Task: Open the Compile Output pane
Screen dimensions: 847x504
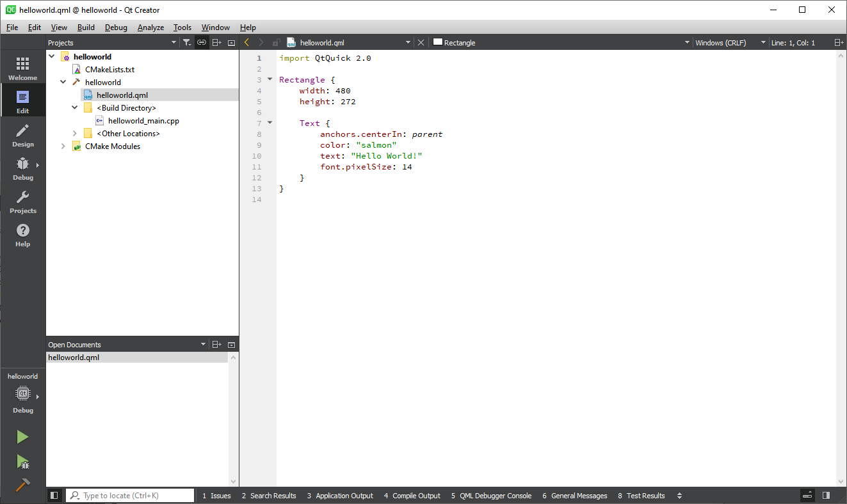Action: 412,496
